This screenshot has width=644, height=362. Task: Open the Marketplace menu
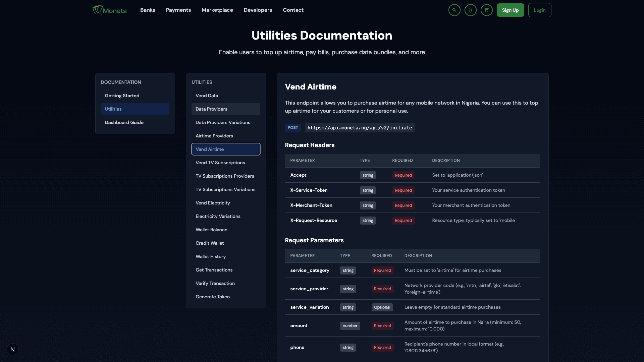click(217, 10)
